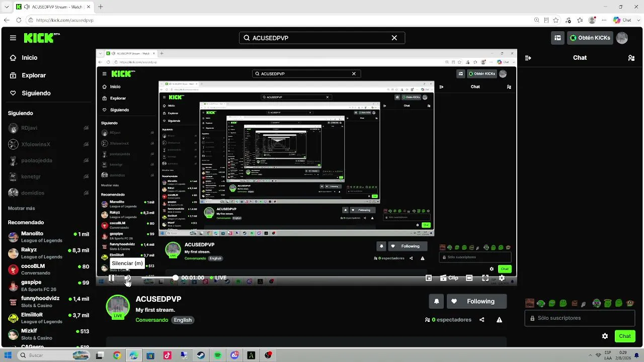
Task: Open followed channel paolaojedda
Action: (48, 160)
